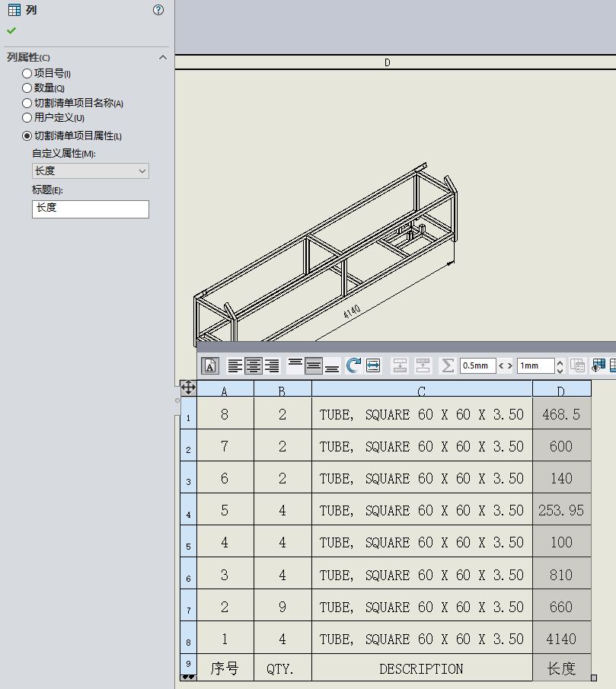Select the 用户定义 radio option
Image resolution: width=616 pixels, height=689 pixels.
click(x=27, y=118)
